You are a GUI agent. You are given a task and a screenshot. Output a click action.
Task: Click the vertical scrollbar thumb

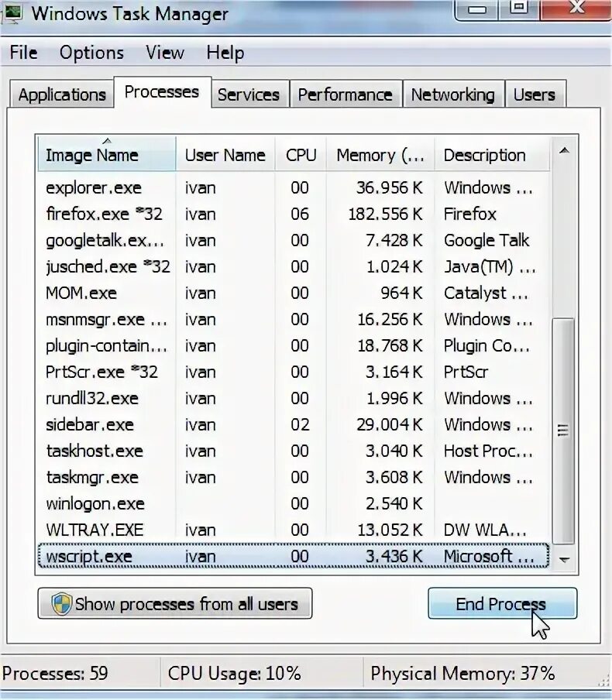coord(563,431)
